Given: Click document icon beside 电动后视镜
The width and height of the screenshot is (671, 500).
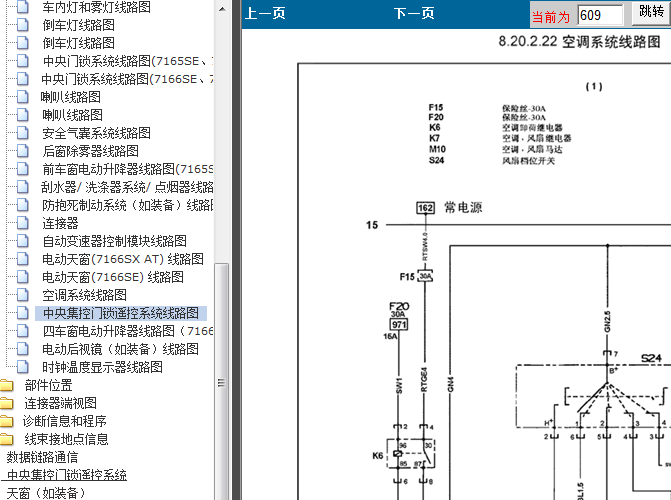Looking at the screenshot, I should coord(23,349).
